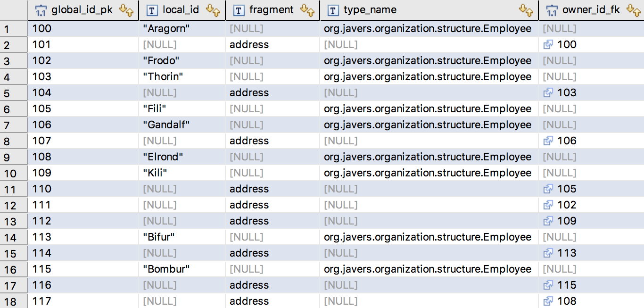Image resolution: width=644 pixels, height=308 pixels.
Task: Select row number 1
Action: 14,29
